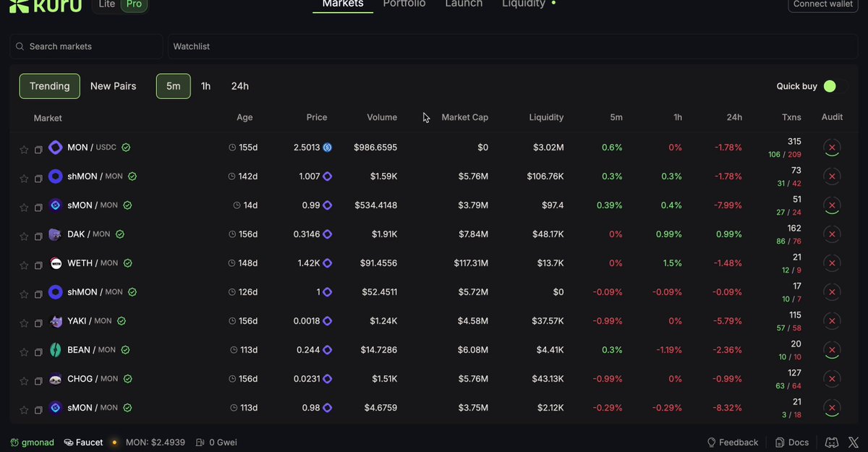Click the CHOG token logo
868x452 pixels.
56,379
